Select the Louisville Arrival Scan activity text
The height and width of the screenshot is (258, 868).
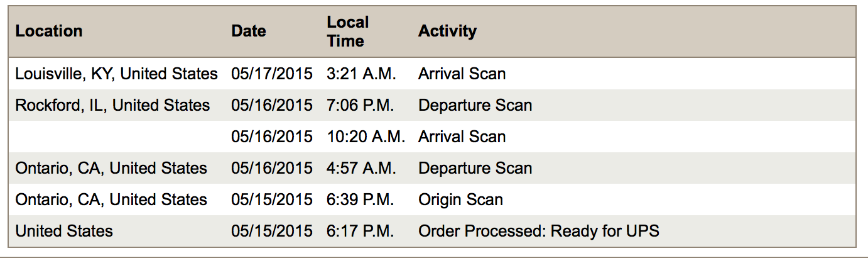pyautogui.click(x=462, y=74)
